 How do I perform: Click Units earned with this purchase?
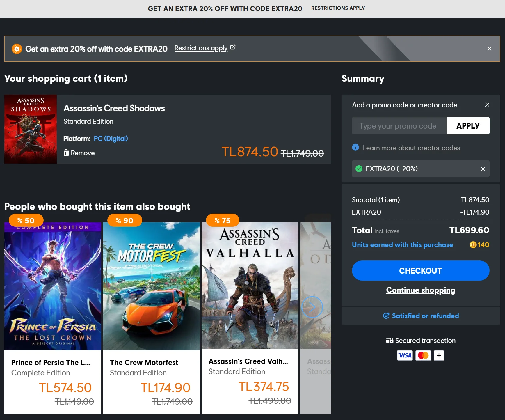pos(402,245)
